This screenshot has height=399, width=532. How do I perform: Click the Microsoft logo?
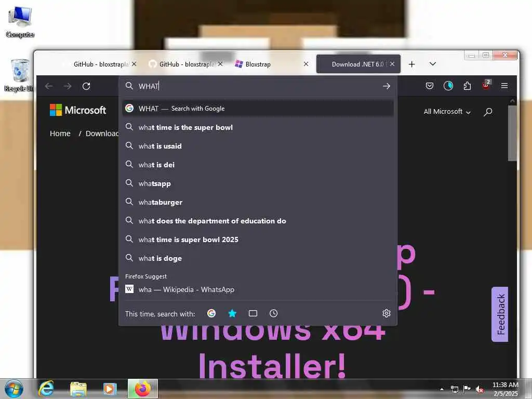coord(78,110)
